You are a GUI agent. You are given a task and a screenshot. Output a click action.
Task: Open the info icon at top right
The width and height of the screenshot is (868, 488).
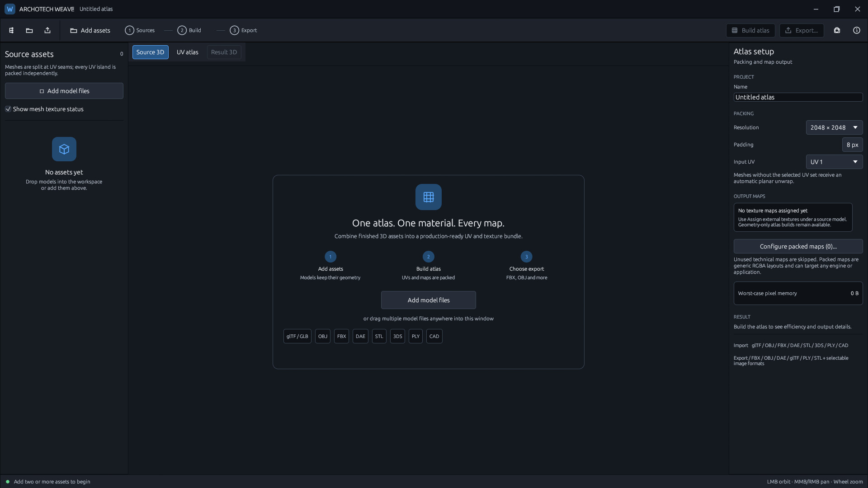point(856,30)
